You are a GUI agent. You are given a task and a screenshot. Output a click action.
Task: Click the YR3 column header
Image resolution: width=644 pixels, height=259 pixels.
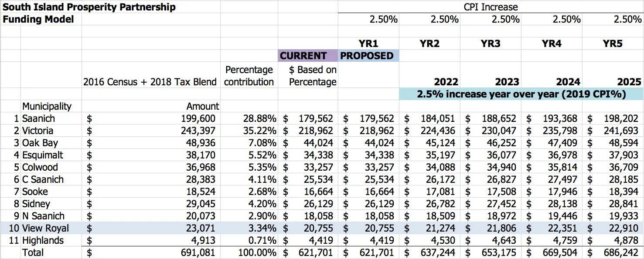click(491, 44)
